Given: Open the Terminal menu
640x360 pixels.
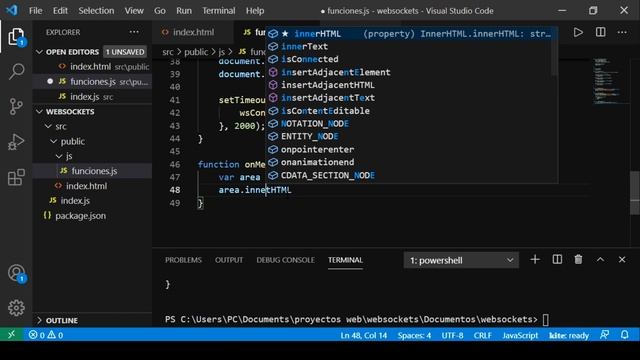Looking at the screenshot, I should click(219, 11).
